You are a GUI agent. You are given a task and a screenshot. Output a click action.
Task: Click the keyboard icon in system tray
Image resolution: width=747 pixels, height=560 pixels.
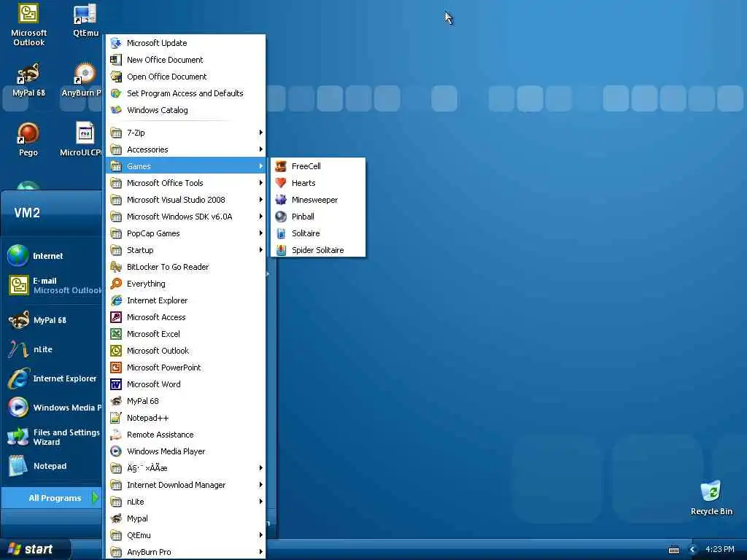pos(674,550)
